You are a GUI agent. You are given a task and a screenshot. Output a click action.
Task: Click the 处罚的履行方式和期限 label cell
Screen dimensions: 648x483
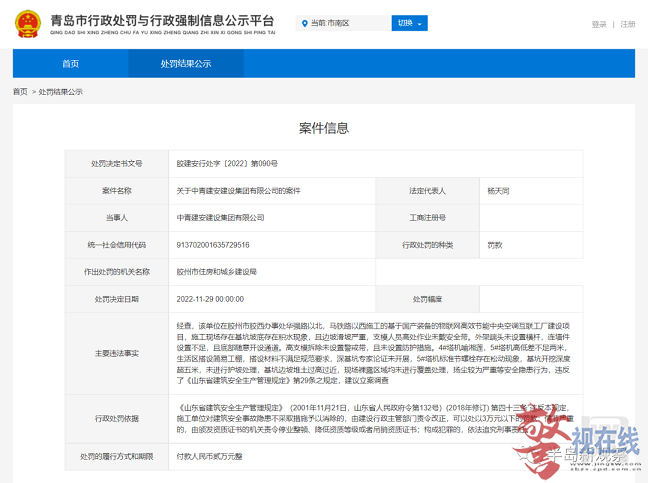117,457
